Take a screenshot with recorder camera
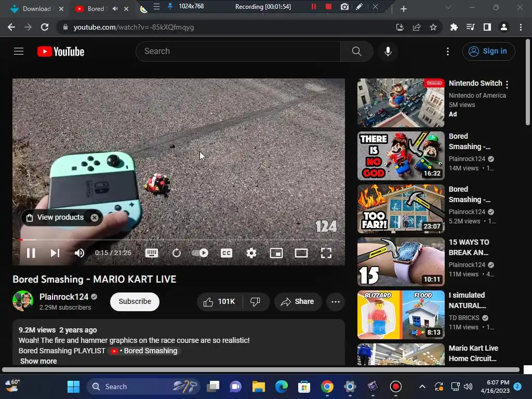This screenshot has width=532, height=399. click(x=344, y=6)
